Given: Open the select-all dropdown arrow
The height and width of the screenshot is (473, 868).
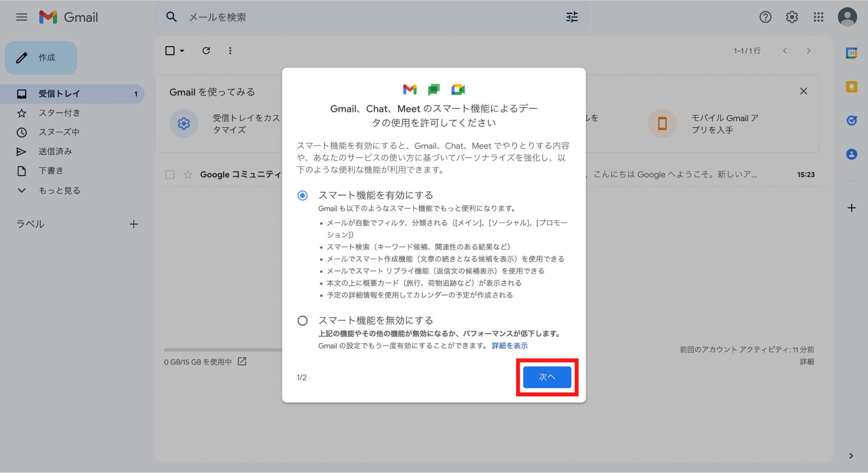Looking at the screenshot, I should (181, 50).
